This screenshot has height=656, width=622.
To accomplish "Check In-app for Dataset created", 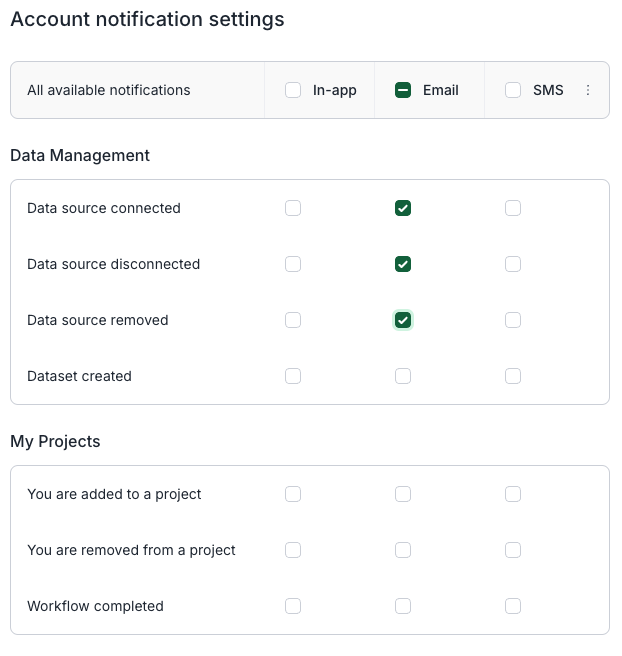I will coord(293,376).
